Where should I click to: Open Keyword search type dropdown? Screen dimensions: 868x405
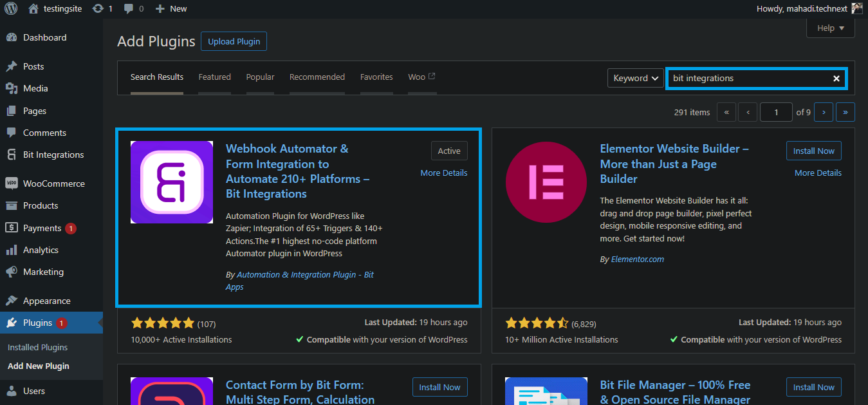click(636, 78)
